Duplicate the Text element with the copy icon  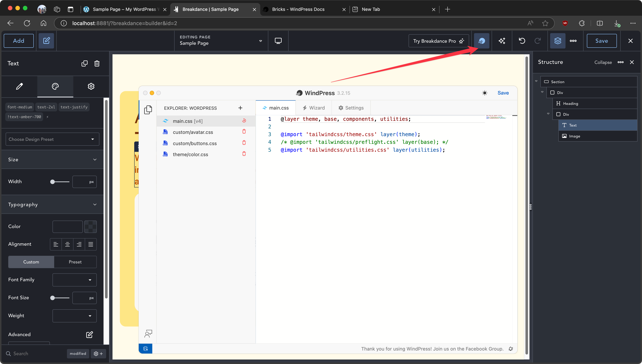coord(84,63)
